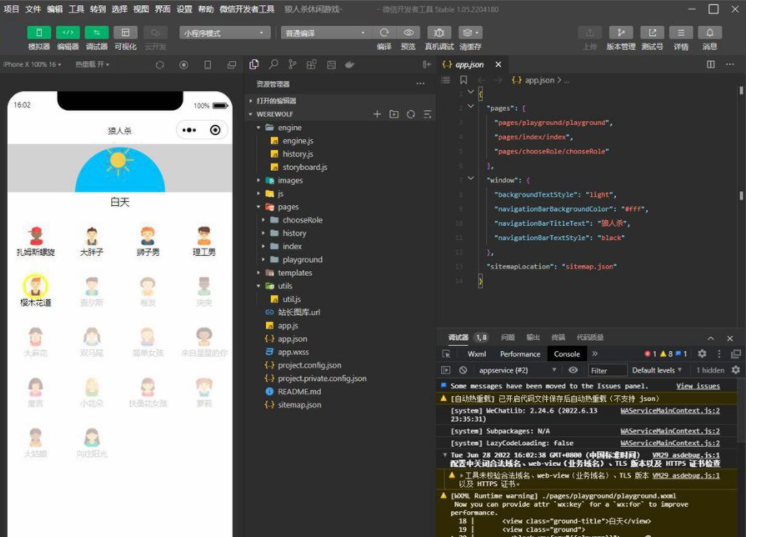Open 真机调试 remote debug icon
The width and height of the screenshot is (757, 537).
pyautogui.click(x=439, y=32)
